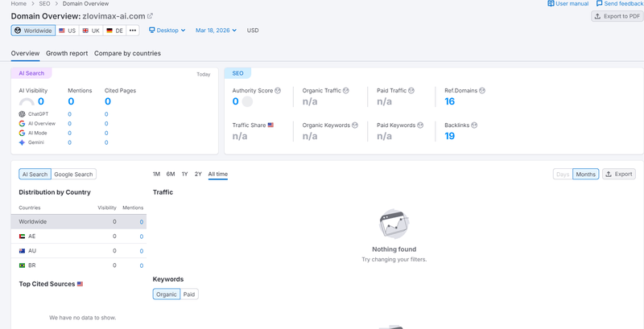Click Organic Keywords info icon
This screenshot has width=644, height=329.
pyautogui.click(x=355, y=125)
